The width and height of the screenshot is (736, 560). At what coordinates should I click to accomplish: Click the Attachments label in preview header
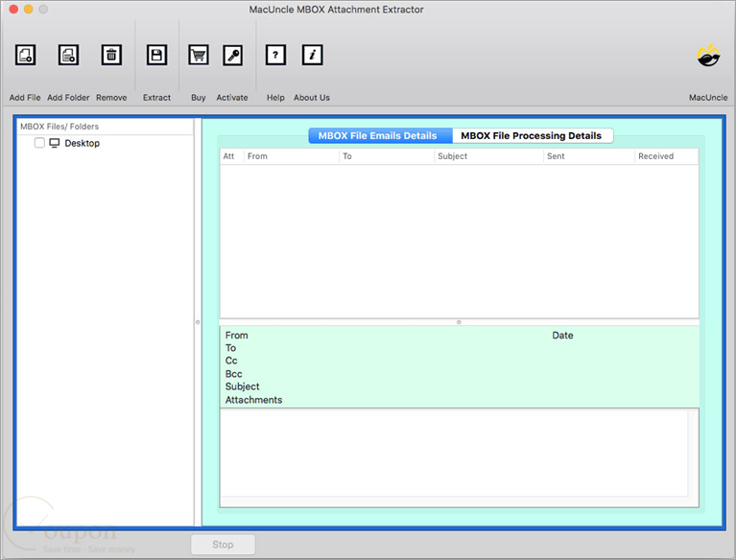click(x=254, y=400)
